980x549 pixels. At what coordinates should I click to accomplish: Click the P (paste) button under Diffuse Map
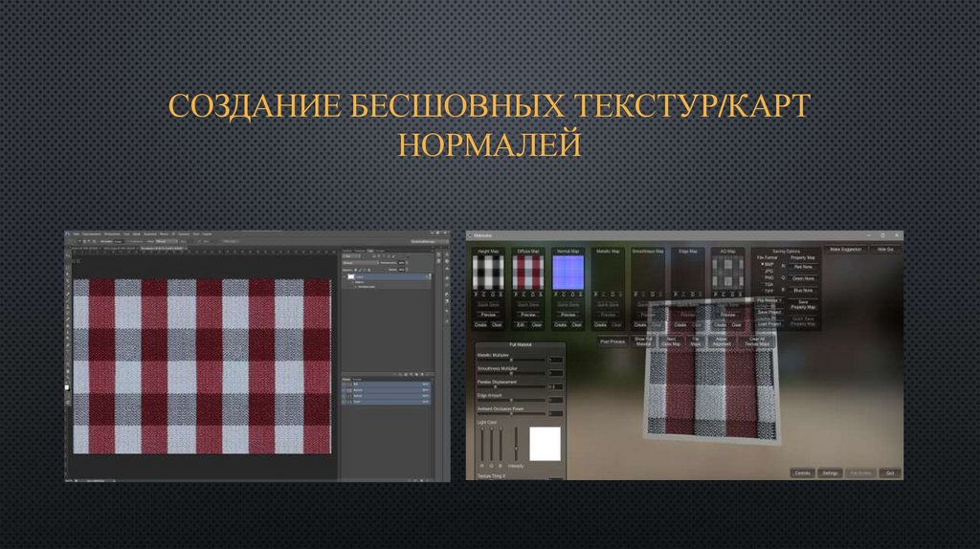516,295
